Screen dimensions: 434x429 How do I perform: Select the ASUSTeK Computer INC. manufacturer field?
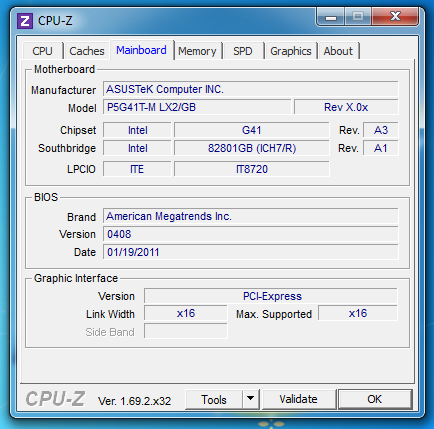(250, 89)
